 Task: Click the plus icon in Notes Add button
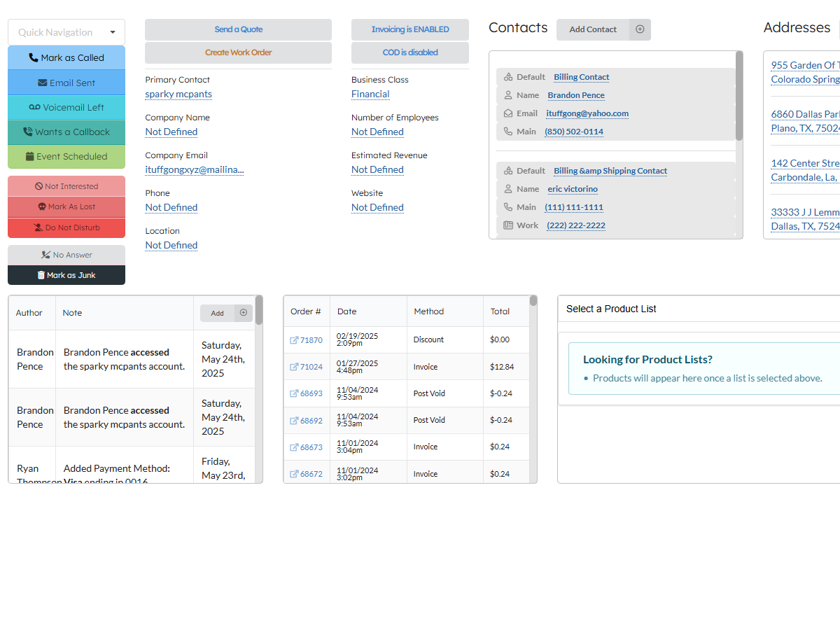tap(244, 313)
